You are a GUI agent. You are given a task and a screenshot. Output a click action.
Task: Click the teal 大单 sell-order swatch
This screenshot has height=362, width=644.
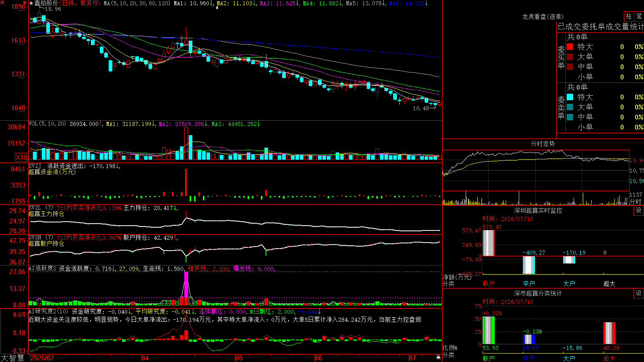point(570,107)
